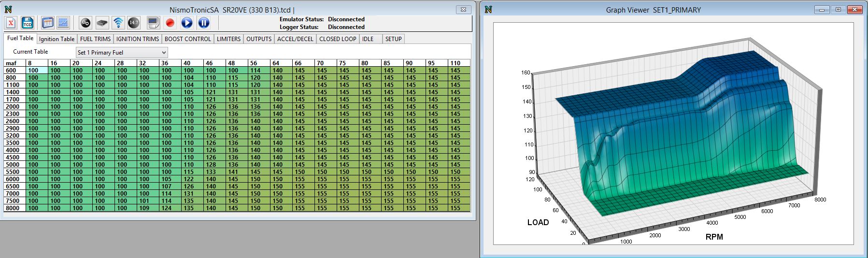Click row header '1100'
The height and width of the screenshot is (258, 868).
click(x=15, y=85)
